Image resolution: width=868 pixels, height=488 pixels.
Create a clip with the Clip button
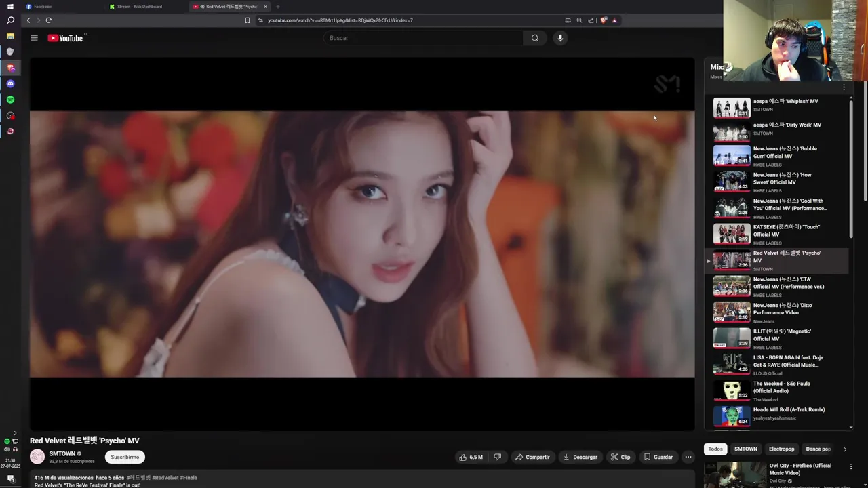tap(620, 457)
